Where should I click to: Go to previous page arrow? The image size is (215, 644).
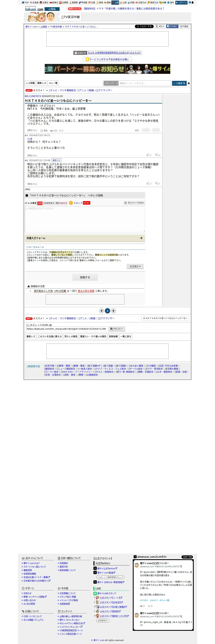pyautogui.click(x=101, y=311)
